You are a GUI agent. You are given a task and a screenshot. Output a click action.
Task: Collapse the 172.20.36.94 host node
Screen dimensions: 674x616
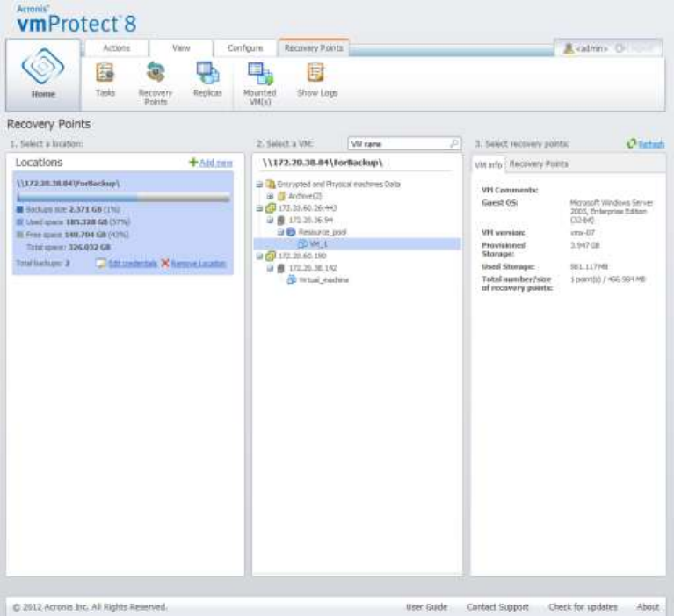pyautogui.click(x=270, y=221)
